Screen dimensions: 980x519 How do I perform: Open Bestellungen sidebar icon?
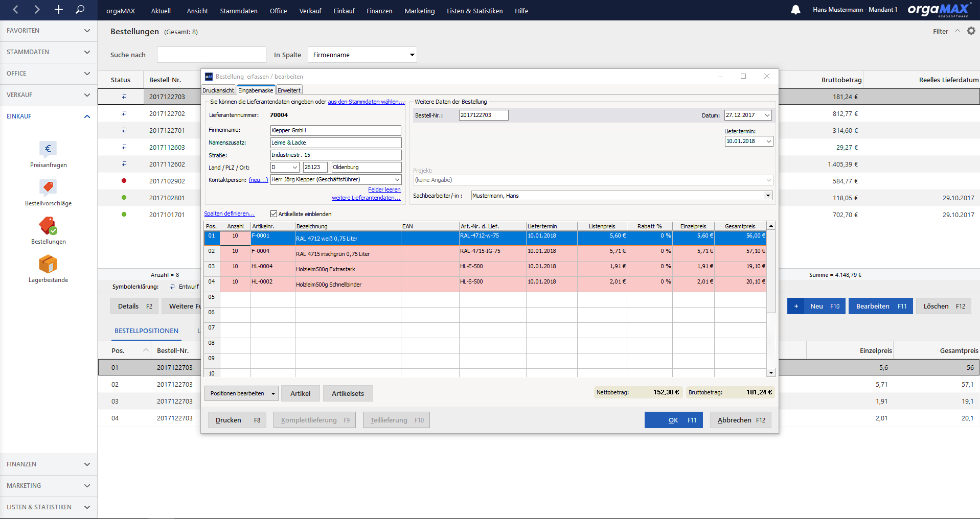point(48,226)
